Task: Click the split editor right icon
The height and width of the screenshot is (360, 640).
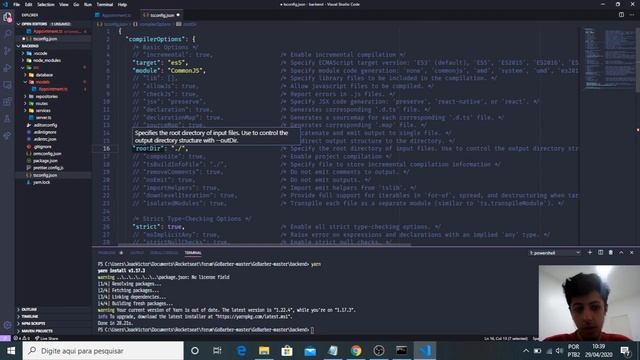Action: [621, 15]
